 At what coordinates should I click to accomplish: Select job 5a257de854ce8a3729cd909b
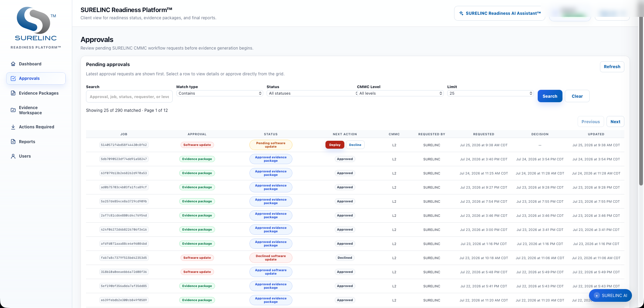click(x=124, y=201)
